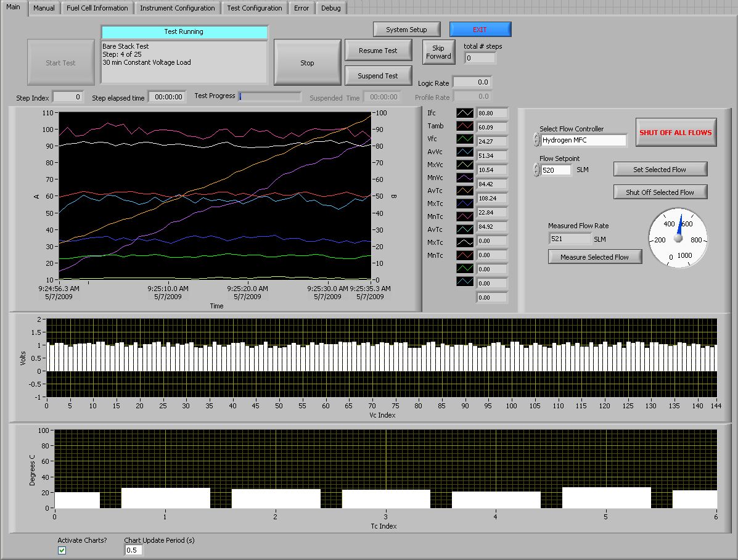Click the white Ifc plot legend icon

coord(464,113)
